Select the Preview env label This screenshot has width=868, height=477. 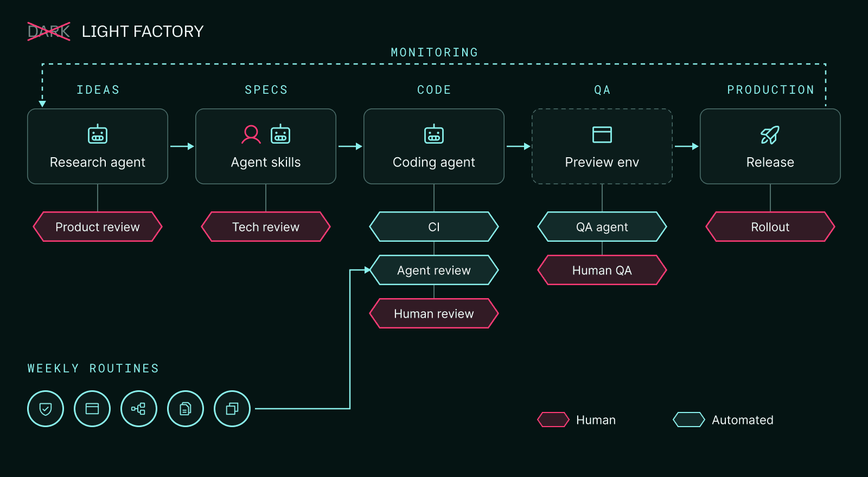(x=602, y=163)
